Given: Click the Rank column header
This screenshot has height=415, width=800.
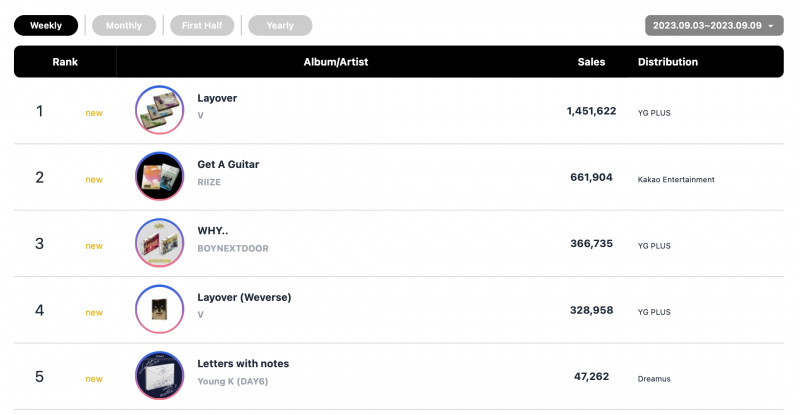Looking at the screenshot, I should click(x=65, y=62).
